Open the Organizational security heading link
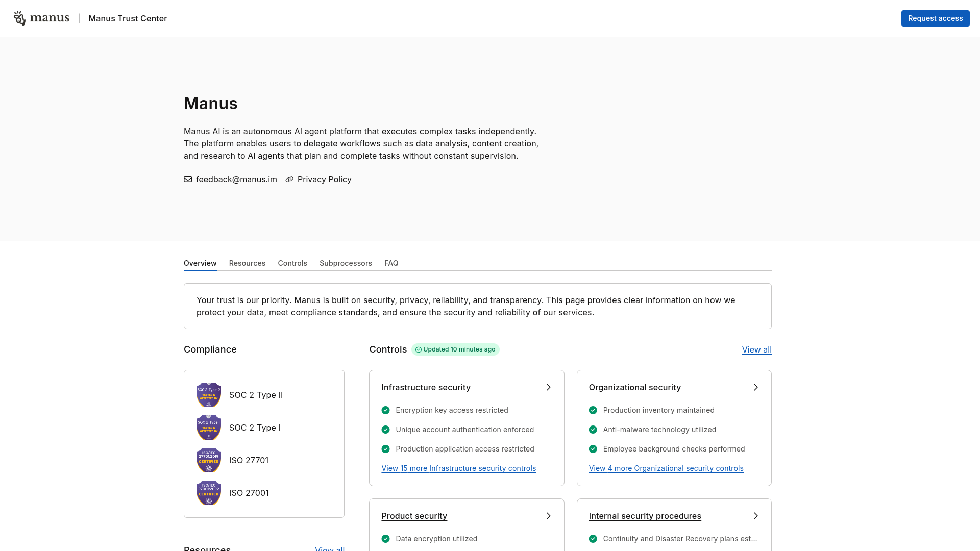 [635, 387]
